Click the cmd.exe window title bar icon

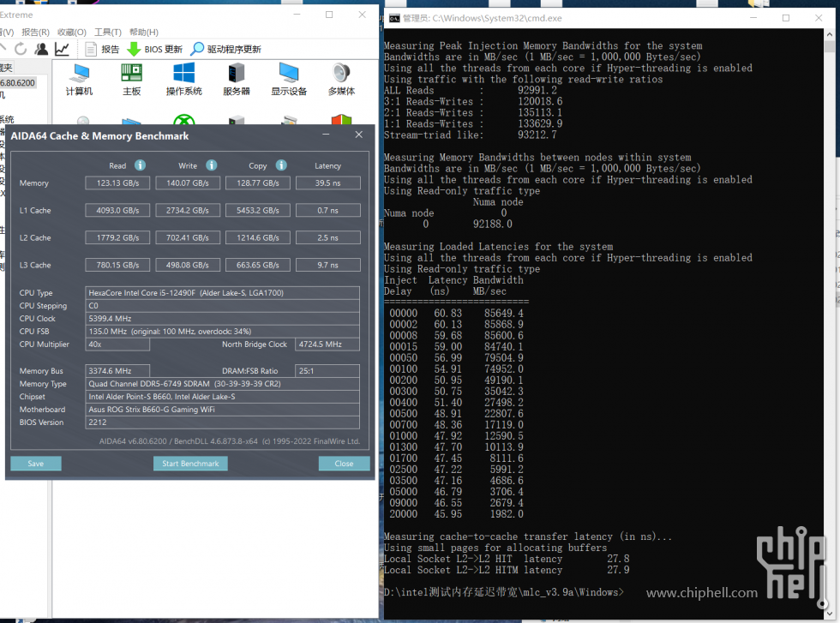pos(394,18)
